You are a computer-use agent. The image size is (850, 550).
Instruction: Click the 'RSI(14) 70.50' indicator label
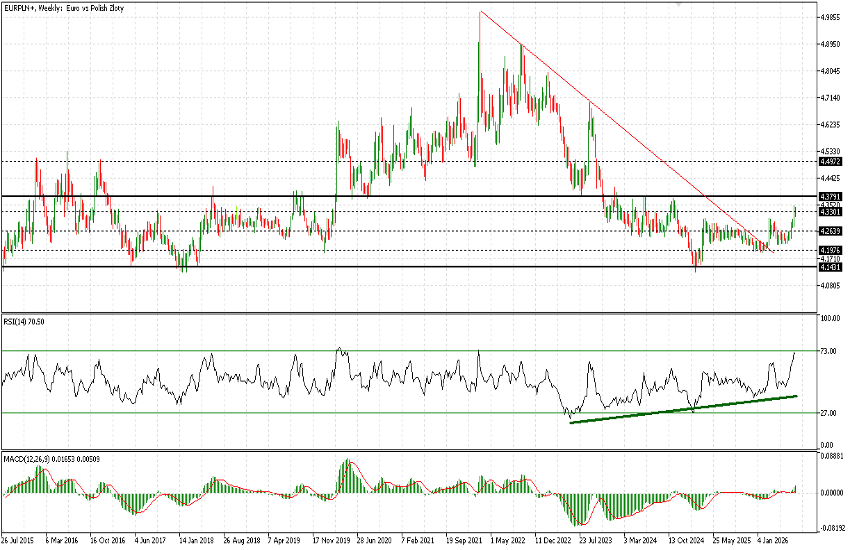click(24, 322)
